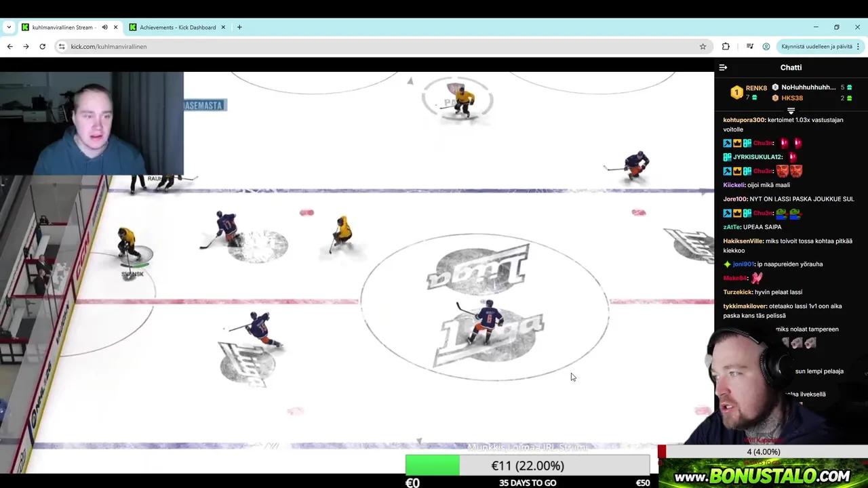This screenshot has width=868, height=488.
Task: Open kohtupora300 chat username
Action: (744, 120)
